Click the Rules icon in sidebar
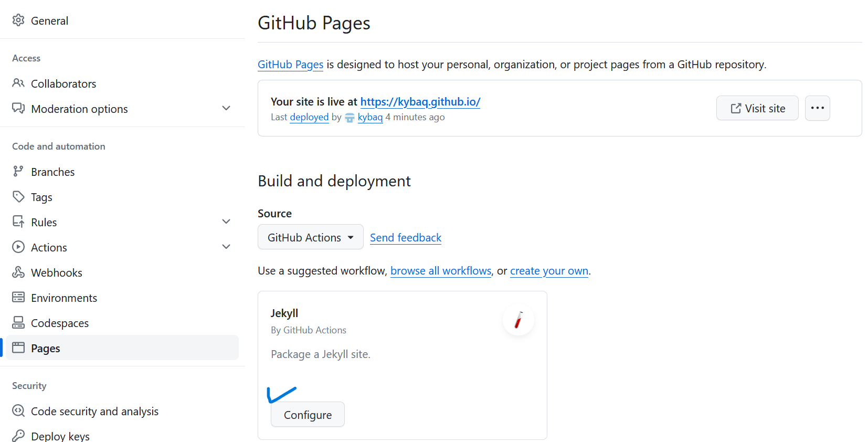Image resolution: width=868 pixels, height=442 pixels. pyautogui.click(x=18, y=222)
